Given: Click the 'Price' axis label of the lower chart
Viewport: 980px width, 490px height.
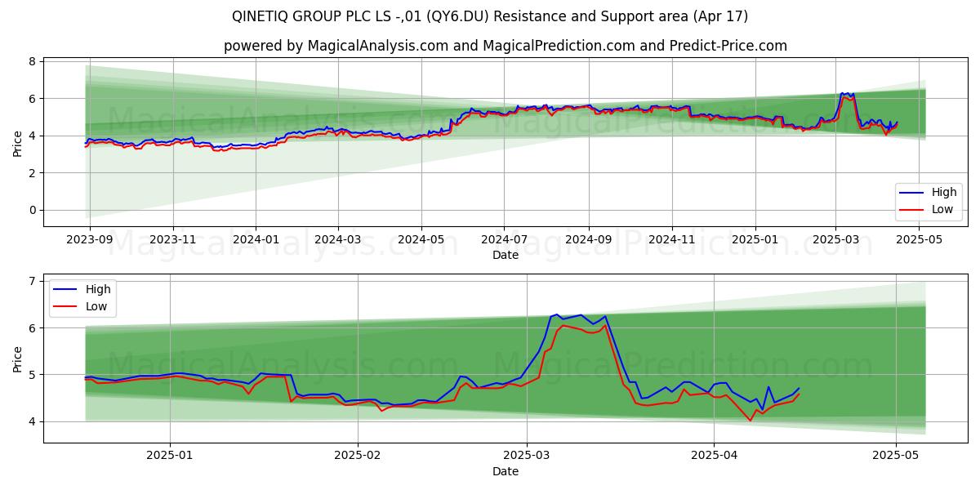Looking at the screenshot, I should tap(18, 359).
